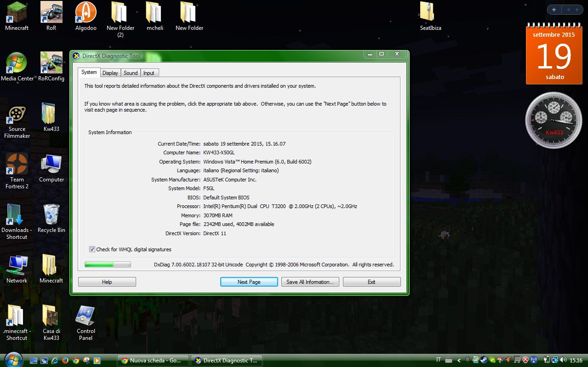Open the .minecraft - Shortcut folder
Viewport: 588px width, 367px height.
17,322
